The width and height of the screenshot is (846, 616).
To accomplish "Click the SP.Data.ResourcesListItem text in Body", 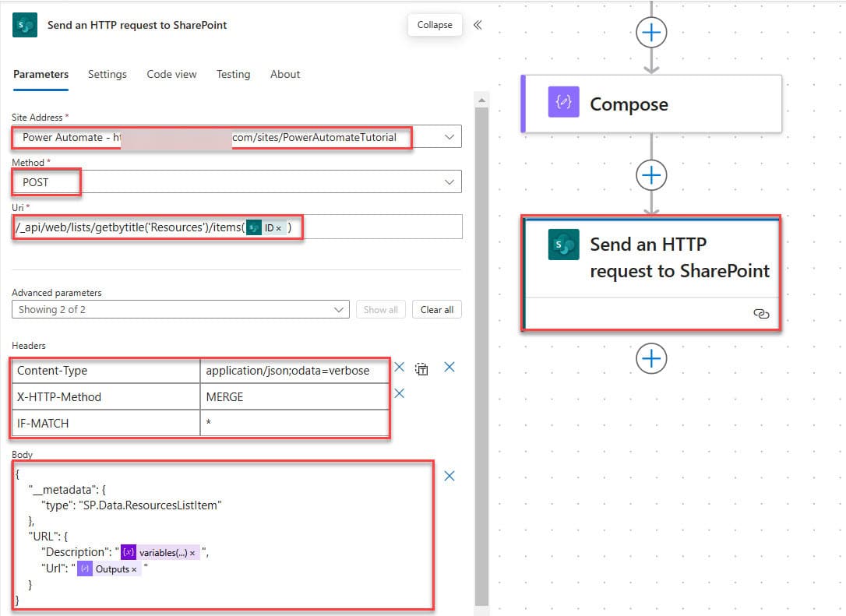I will pos(150,505).
